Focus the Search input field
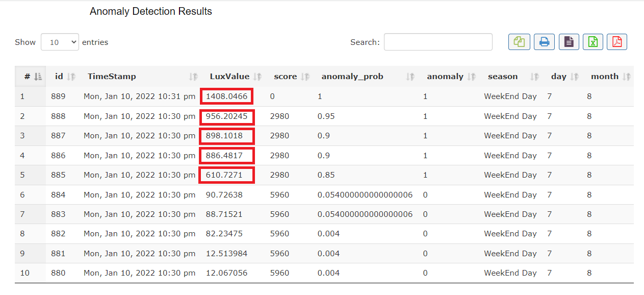Image resolution: width=644 pixels, height=295 pixels. tap(438, 42)
